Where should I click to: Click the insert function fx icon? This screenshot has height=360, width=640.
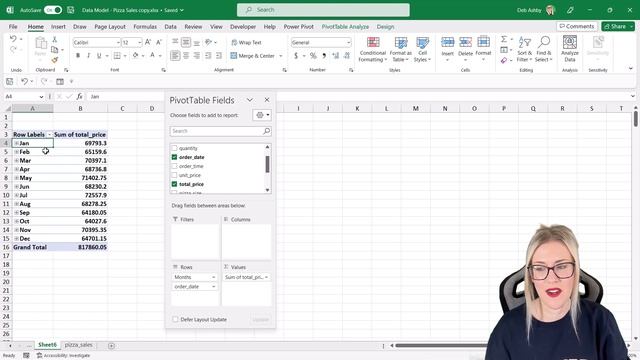(x=80, y=96)
